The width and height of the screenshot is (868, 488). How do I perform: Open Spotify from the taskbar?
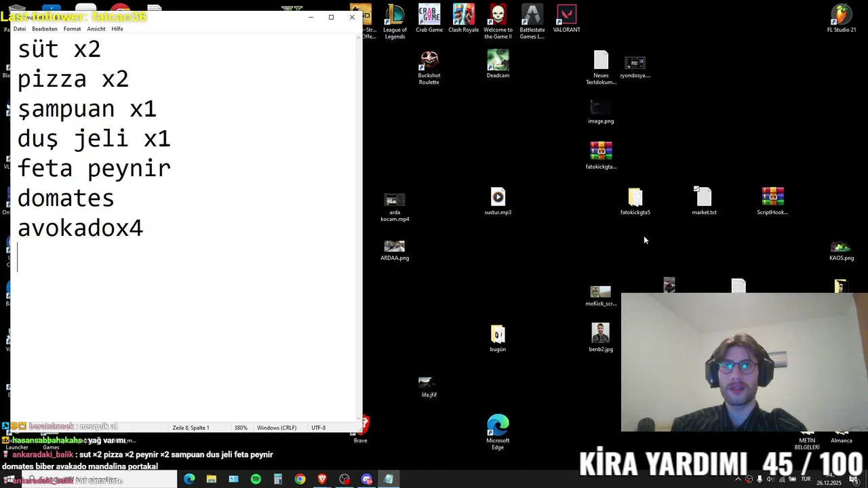(x=256, y=479)
